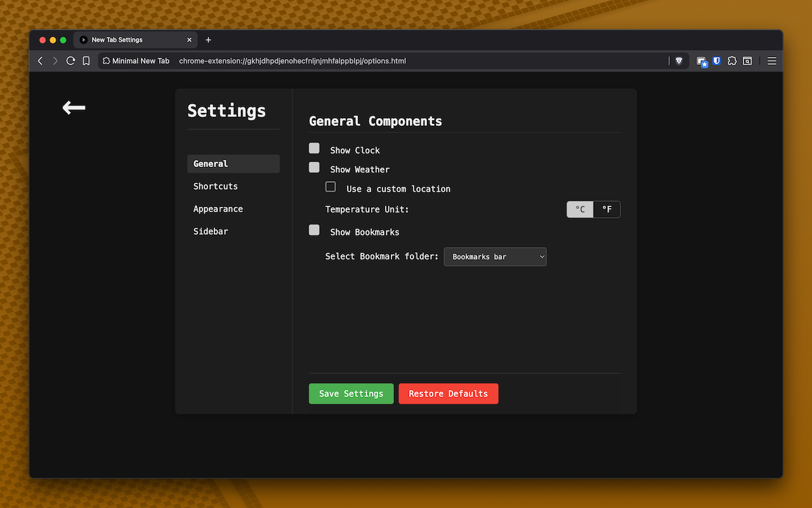Open a new browser tab
Image resolution: width=812 pixels, height=508 pixels.
(208, 40)
